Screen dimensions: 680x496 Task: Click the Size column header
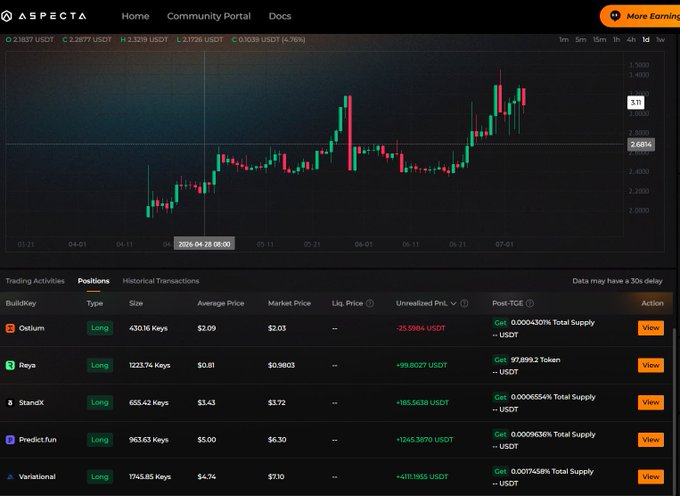click(x=136, y=303)
